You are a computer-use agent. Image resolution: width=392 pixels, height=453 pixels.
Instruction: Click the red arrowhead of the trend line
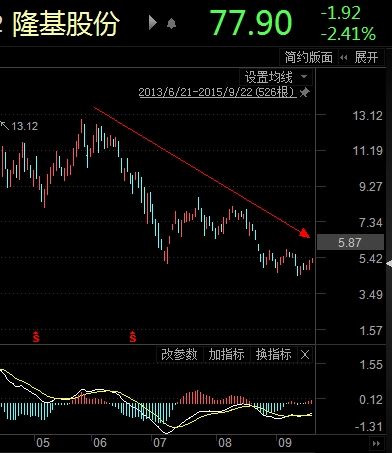tap(305, 233)
